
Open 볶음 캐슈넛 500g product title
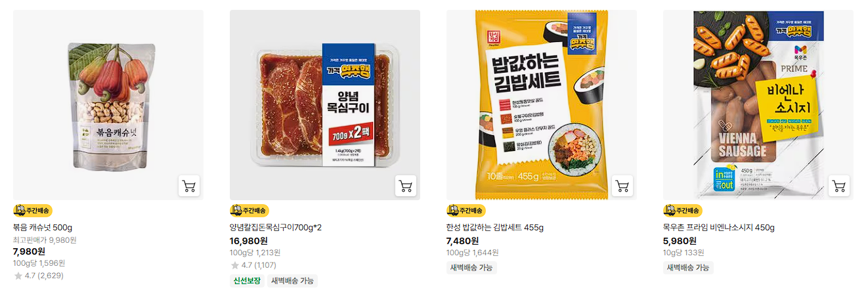point(43,228)
